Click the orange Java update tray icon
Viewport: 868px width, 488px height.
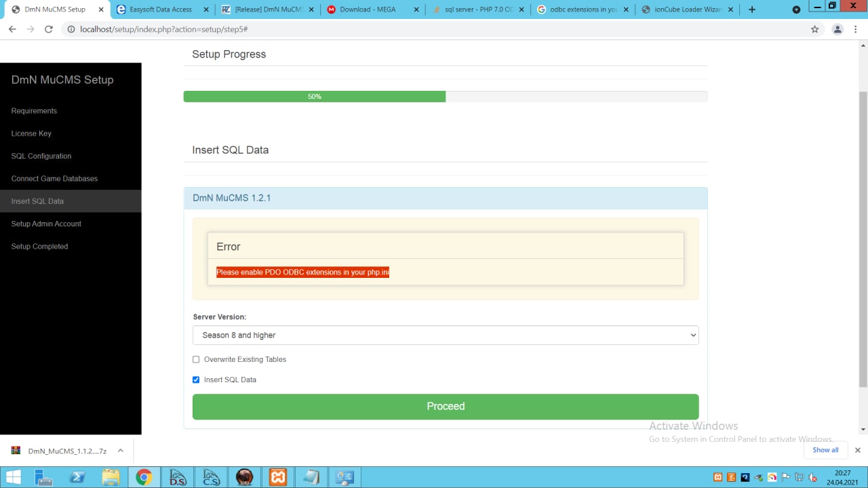point(731,477)
